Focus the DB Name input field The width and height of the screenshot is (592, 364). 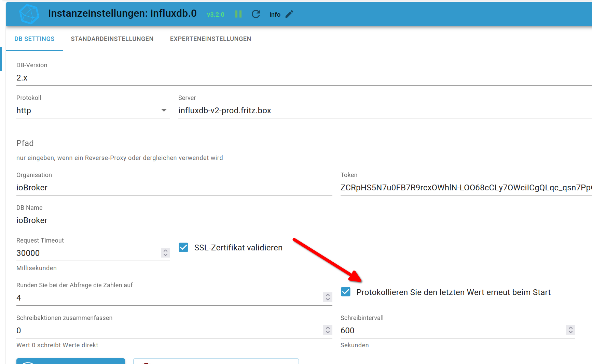304,220
